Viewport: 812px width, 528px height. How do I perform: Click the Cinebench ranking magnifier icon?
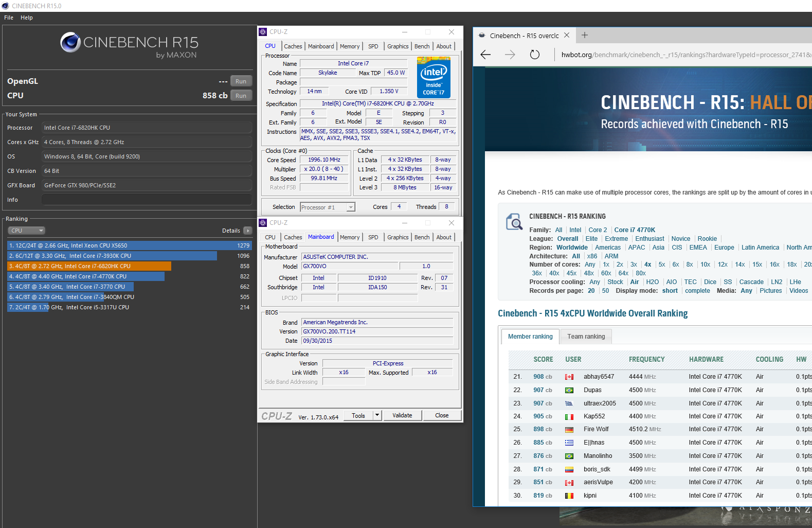click(x=514, y=222)
